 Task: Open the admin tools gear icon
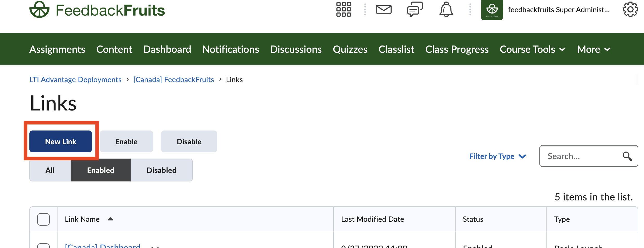(630, 10)
